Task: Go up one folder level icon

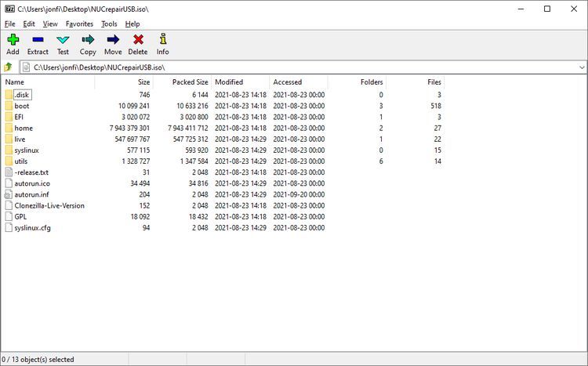Action: tap(9, 67)
